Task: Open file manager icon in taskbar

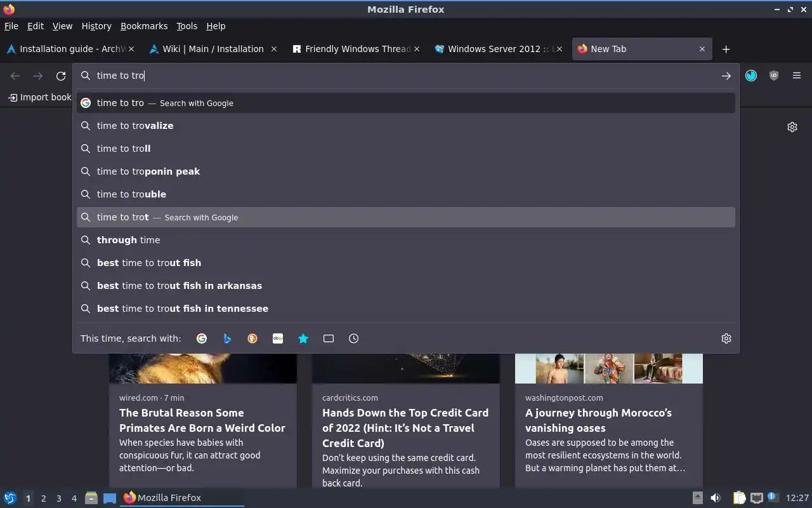Action: (x=91, y=498)
